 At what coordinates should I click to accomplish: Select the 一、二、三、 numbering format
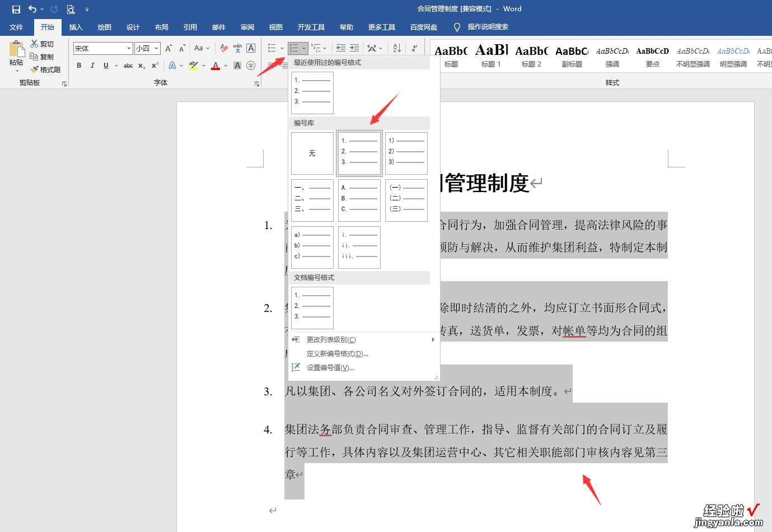tap(312, 200)
